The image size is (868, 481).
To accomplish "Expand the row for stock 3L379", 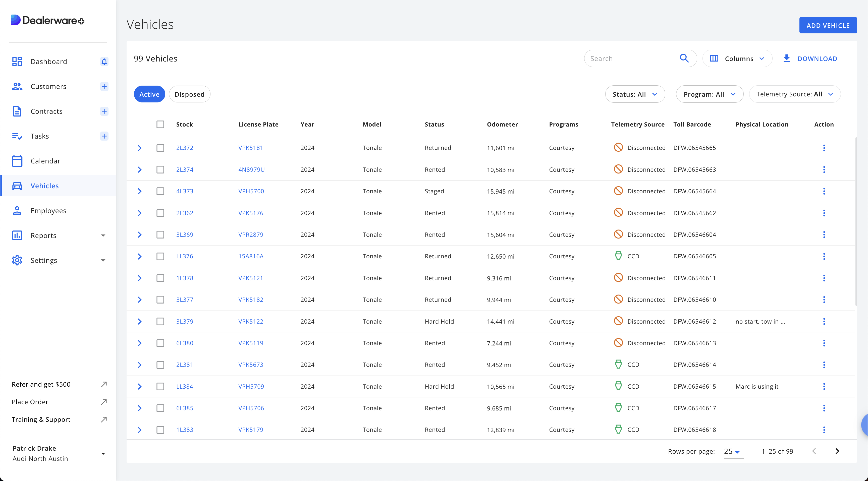I will click(x=139, y=322).
